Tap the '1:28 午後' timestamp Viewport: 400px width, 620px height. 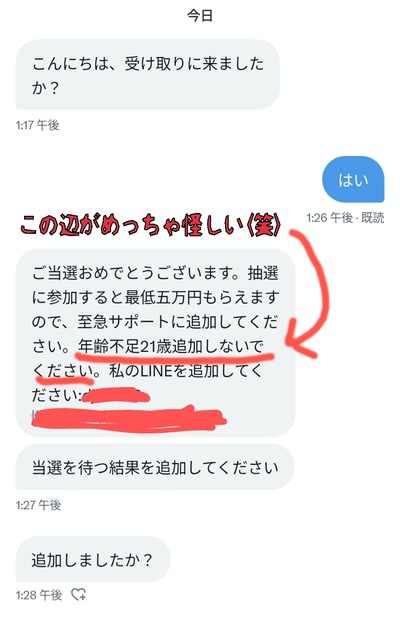coord(39,594)
